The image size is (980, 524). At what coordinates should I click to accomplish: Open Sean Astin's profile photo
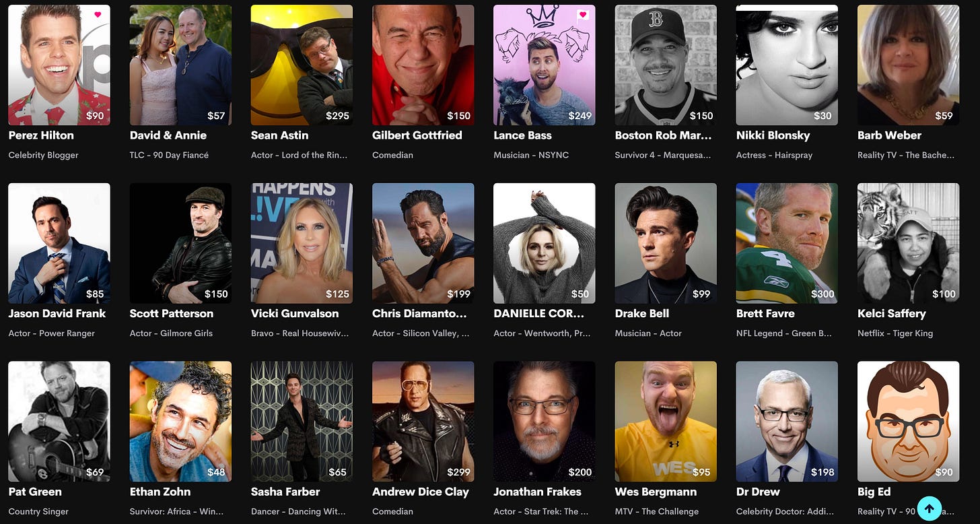[x=302, y=65]
